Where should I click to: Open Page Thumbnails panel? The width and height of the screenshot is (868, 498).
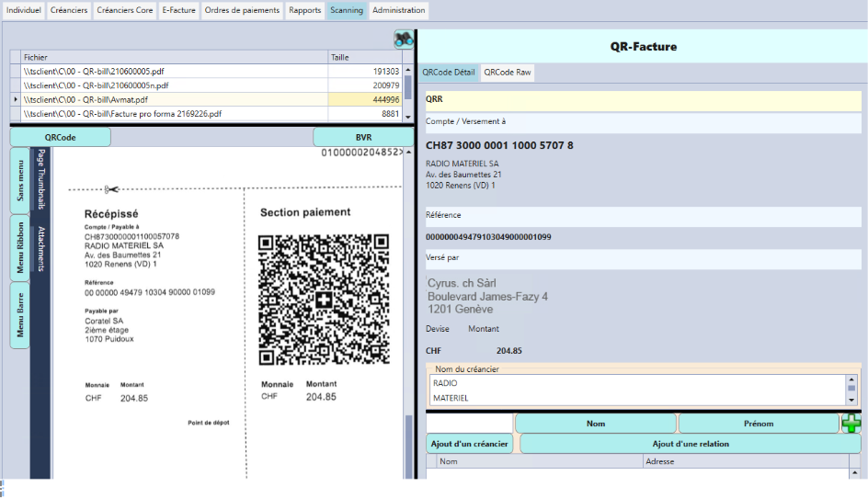(x=40, y=179)
